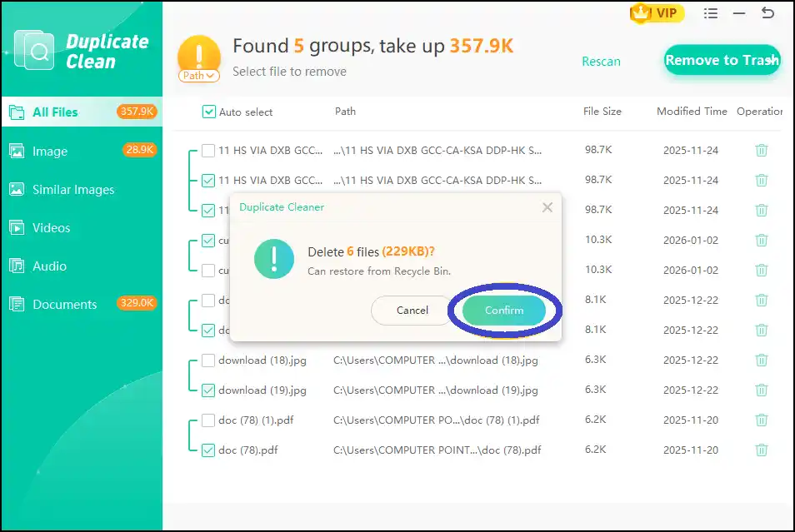Uncheck download (19).jpg from selection

(207, 390)
